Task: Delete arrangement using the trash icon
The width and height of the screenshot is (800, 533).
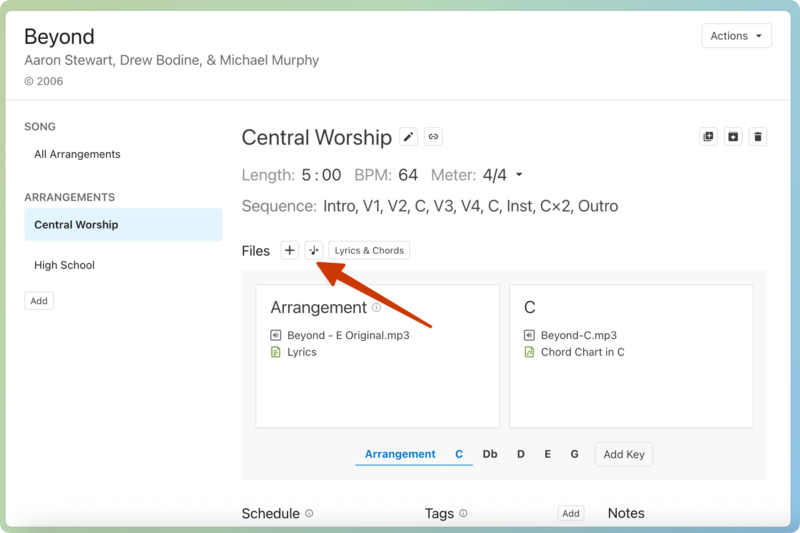Action: click(x=758, y=137)
